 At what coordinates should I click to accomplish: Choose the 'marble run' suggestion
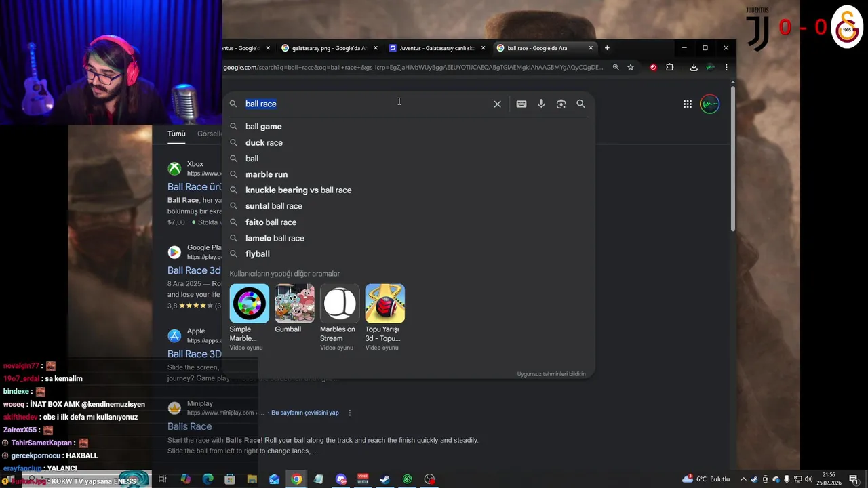[267, 174]
